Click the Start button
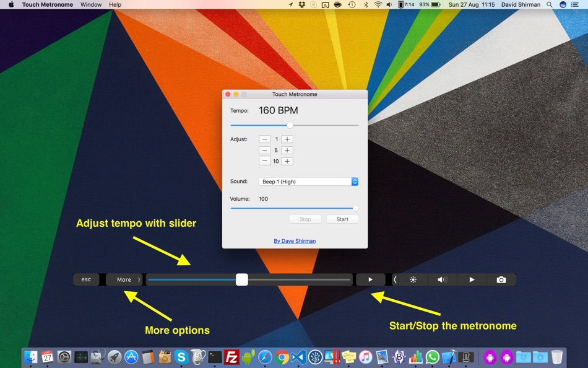The height and width of the screenshot is (368, 588). [342, 219]
